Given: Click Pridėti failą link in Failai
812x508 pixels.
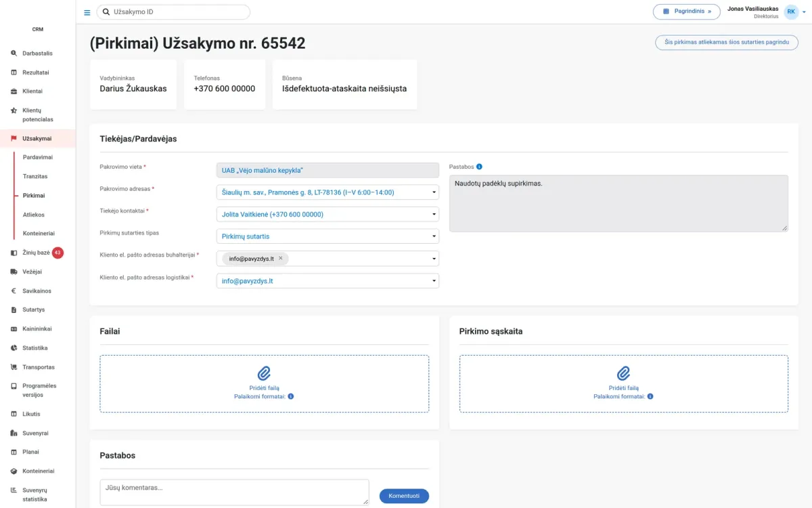Looking at the screenshot, I should tap(264, 388).
